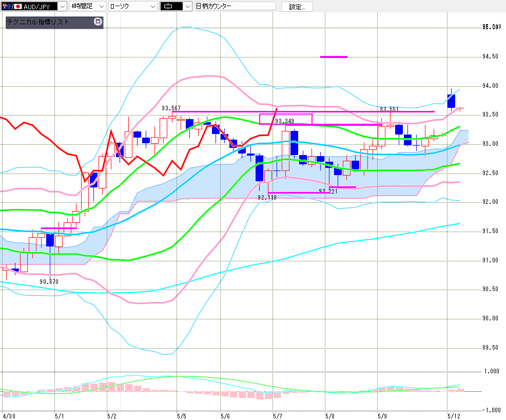The height and width of the screenshot is (420, 506).
Task: Click the 90.670 low price label
Action: (49, 282)
